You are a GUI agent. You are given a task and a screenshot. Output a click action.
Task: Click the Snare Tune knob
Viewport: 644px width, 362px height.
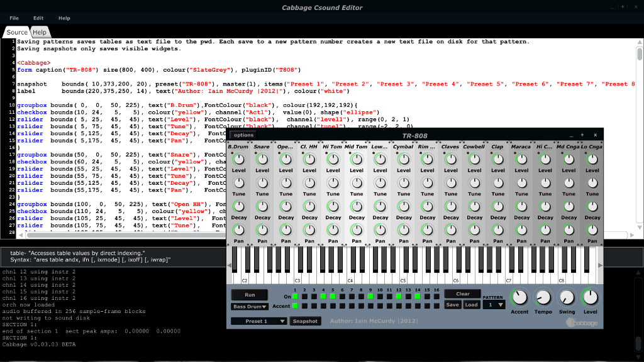point(262,184)
